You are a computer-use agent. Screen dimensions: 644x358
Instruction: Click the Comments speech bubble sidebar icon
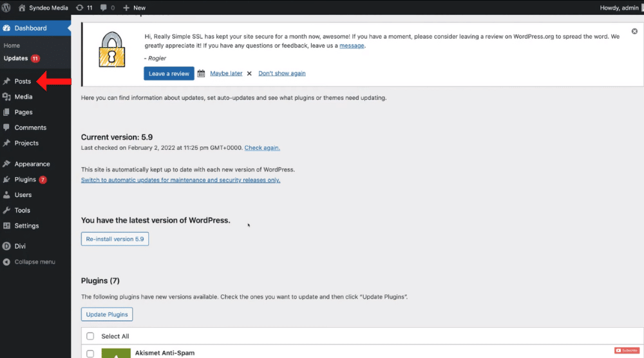6,127
